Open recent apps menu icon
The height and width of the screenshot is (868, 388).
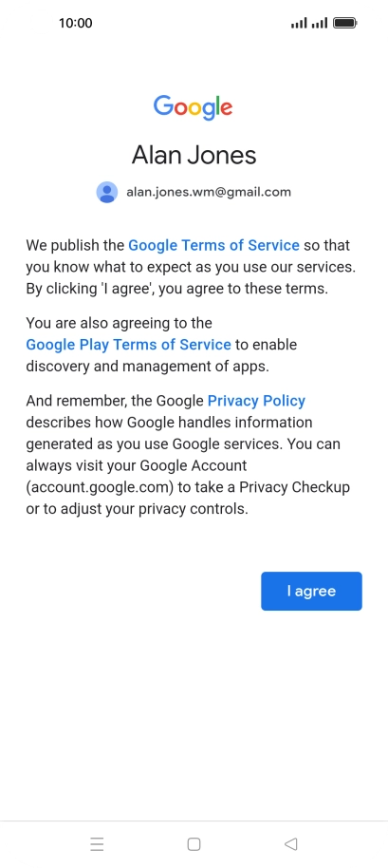click(97, 843)
